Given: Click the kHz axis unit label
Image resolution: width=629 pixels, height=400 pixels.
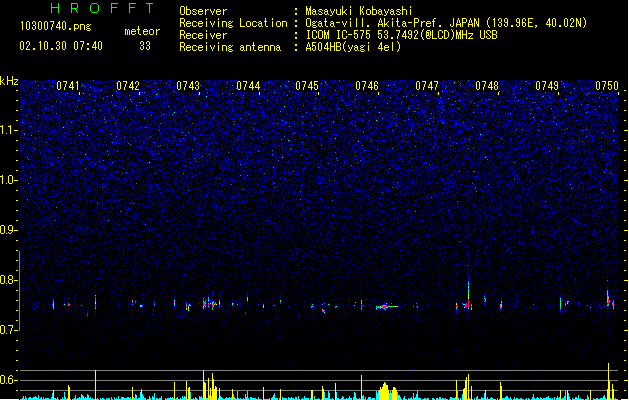Looking at the screenshot, I should (9, 81).
